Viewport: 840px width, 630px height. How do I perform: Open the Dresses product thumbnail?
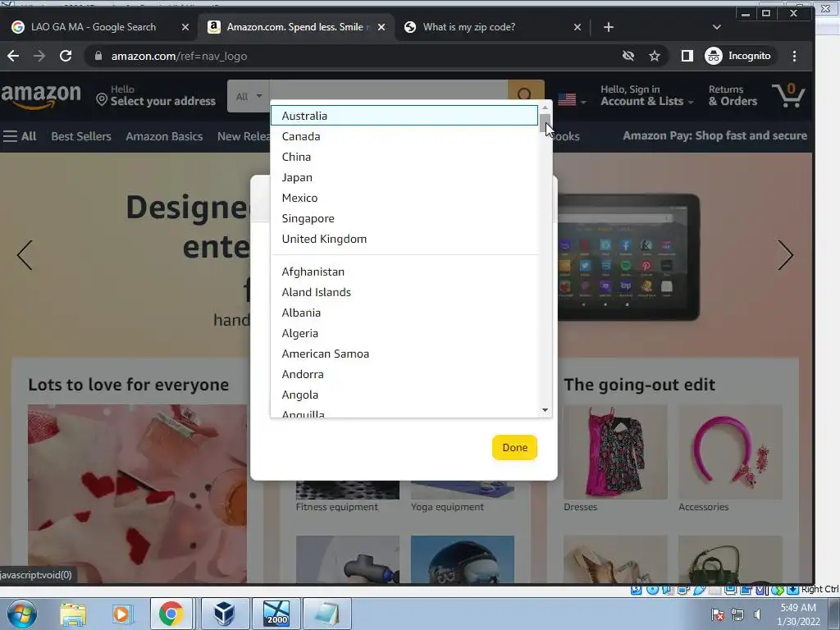tap(615, 452)
